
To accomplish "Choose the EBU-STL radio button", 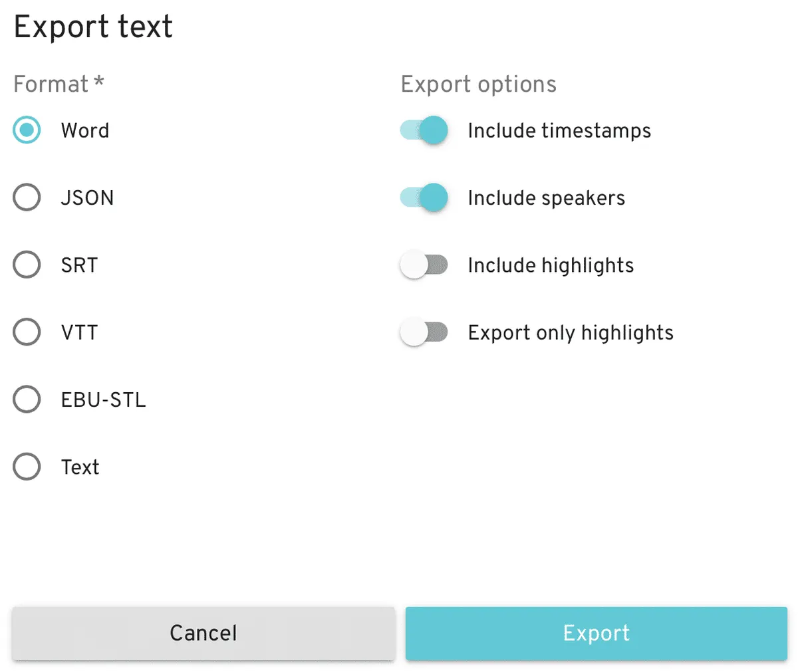I will pyautogui.click(x=27, y=399).
